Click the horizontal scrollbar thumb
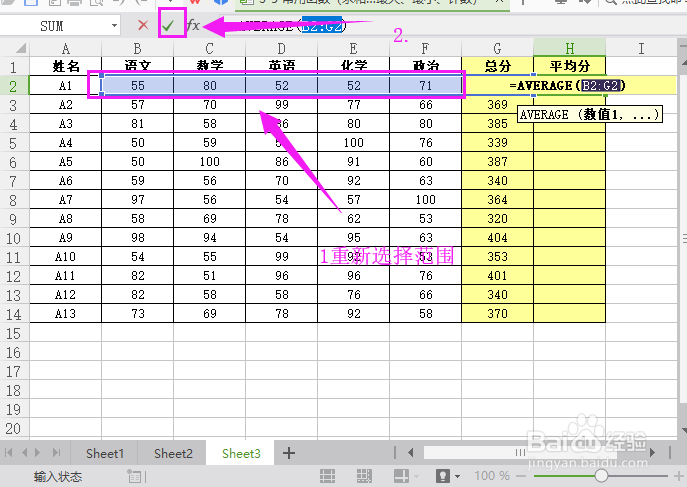Image resolution: width=687 pixels, height=487 pixels. 520,452
